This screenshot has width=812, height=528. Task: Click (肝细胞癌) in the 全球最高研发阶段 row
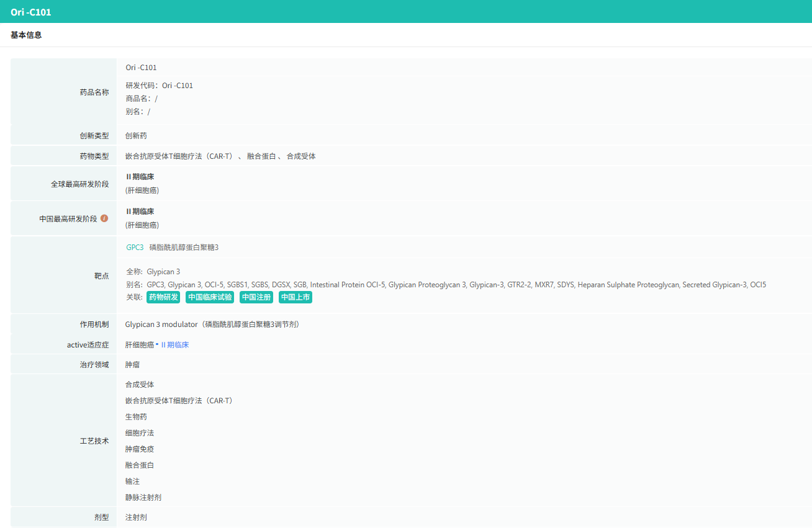click(142, 190)
